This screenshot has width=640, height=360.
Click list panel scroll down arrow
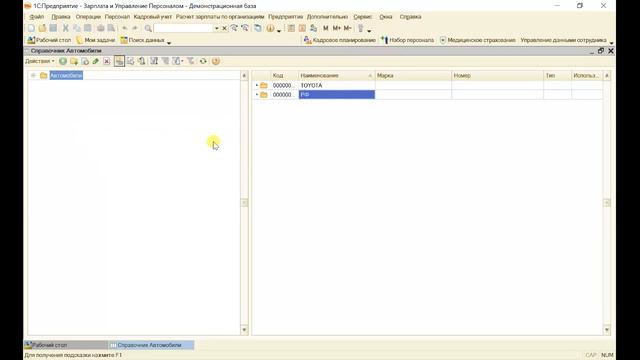(607, 329)
